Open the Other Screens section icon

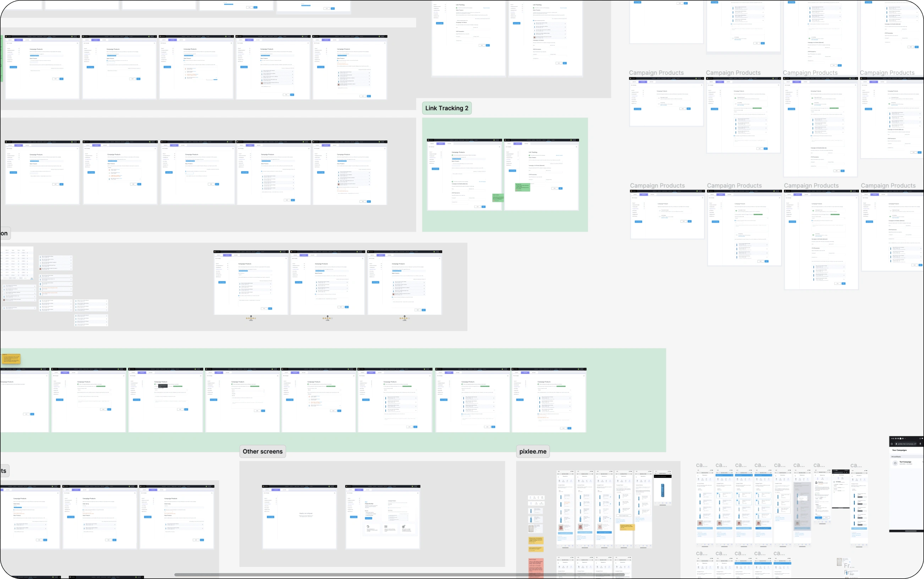point(263,451)
